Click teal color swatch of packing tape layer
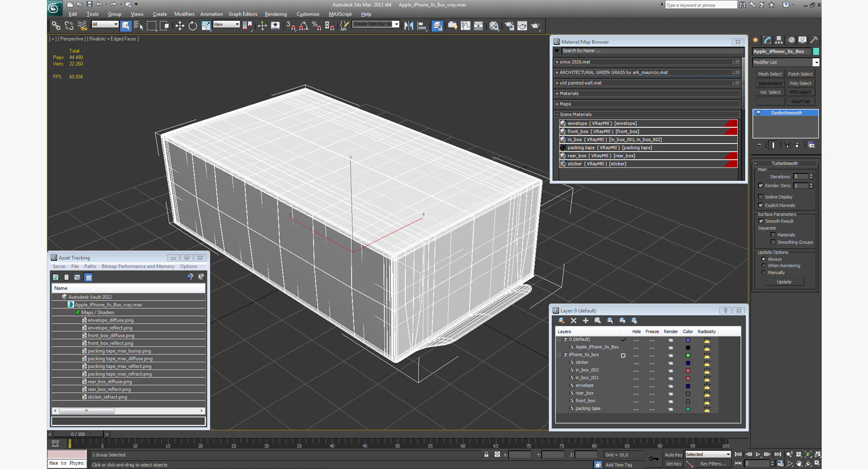The image size is (868, 469). point(688,409)
